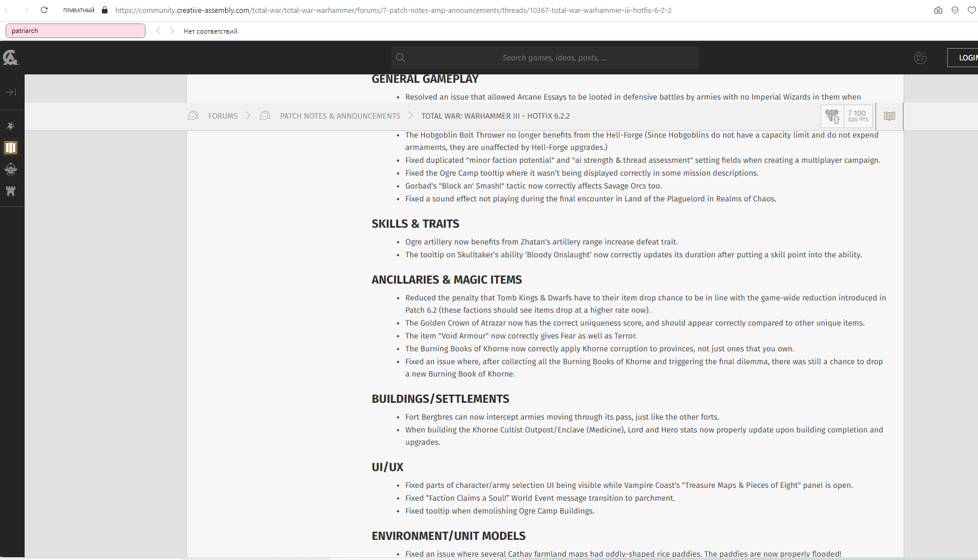Viewport: 978px width, 560px height.
Task: Open the horse rider game icon in sidebar
Action: pos(11,126)
